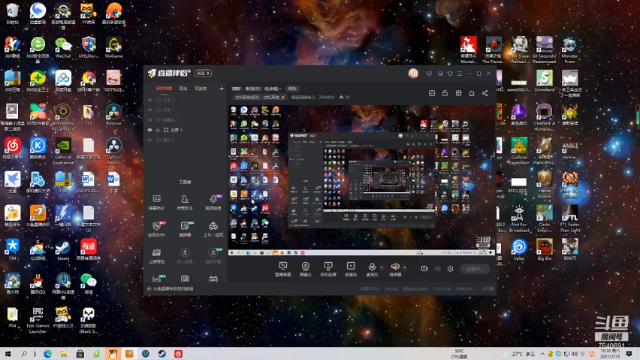Mute the speaker volume icon

395,267
